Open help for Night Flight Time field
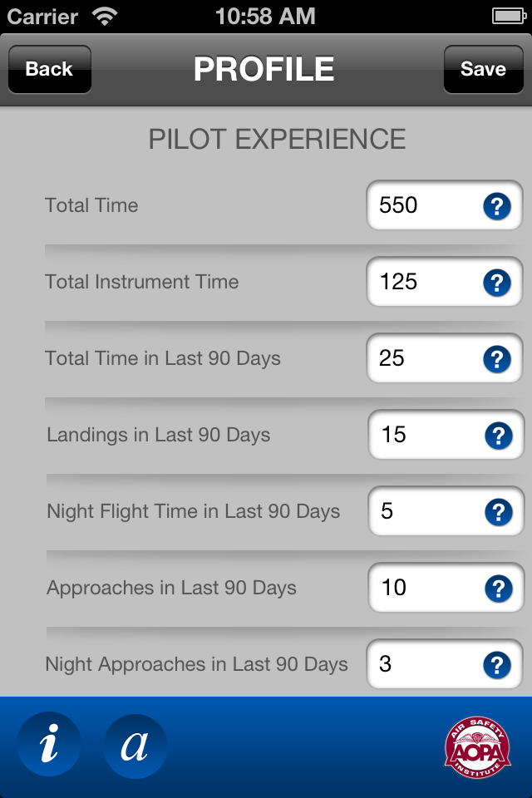The image size is (532, 798). tap(498, 512)
